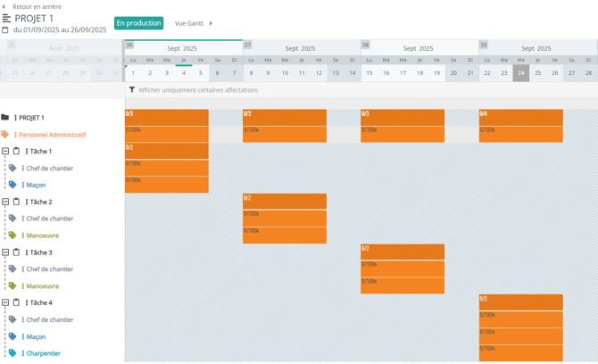Collapse the Tâche 3 tree node
Screen dimensions: 598x364
5,252
